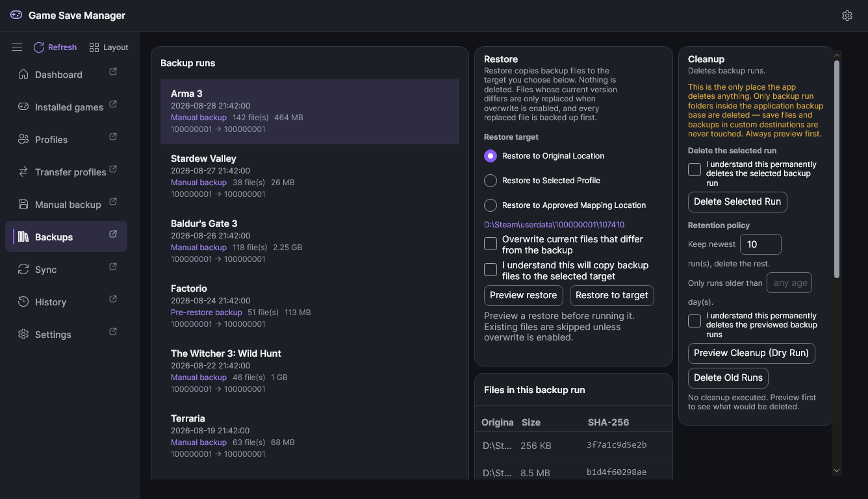Click hash 3f7a1c9d5e2b
This screenshot has width=868, height=499.
617,445
